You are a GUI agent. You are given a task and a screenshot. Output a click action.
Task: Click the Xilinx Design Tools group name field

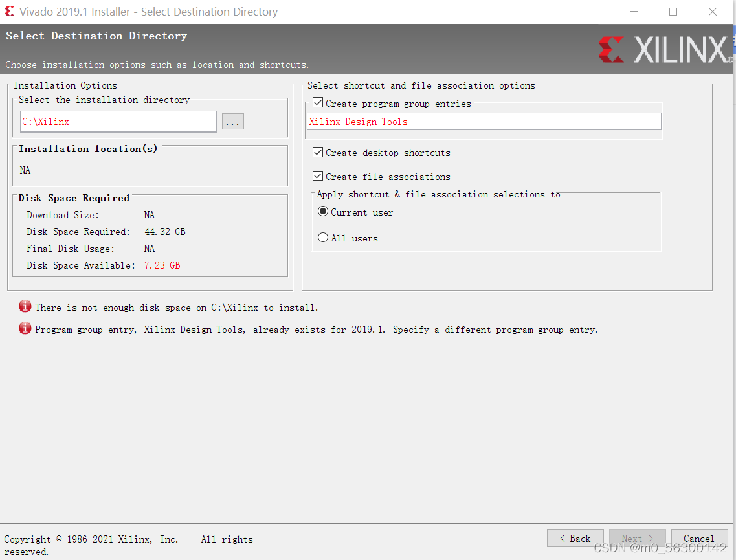(484, 122)
